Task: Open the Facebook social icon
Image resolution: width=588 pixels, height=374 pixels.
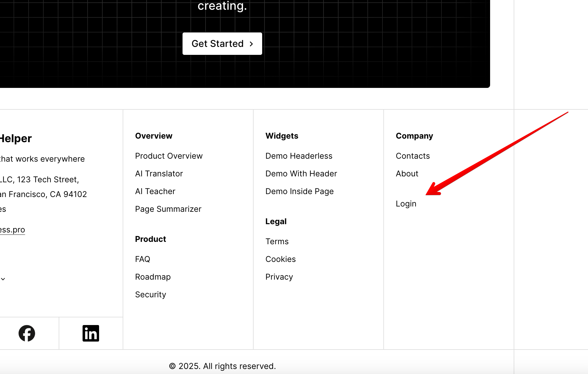Action: click(x=27, y=333)
